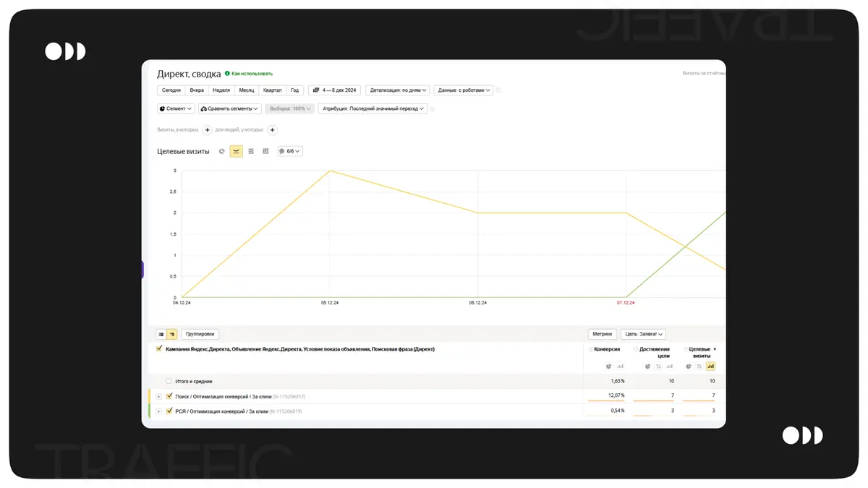Select the tree view table icon
The height and width of the screenshot is (488, 868).
(172, 335)
